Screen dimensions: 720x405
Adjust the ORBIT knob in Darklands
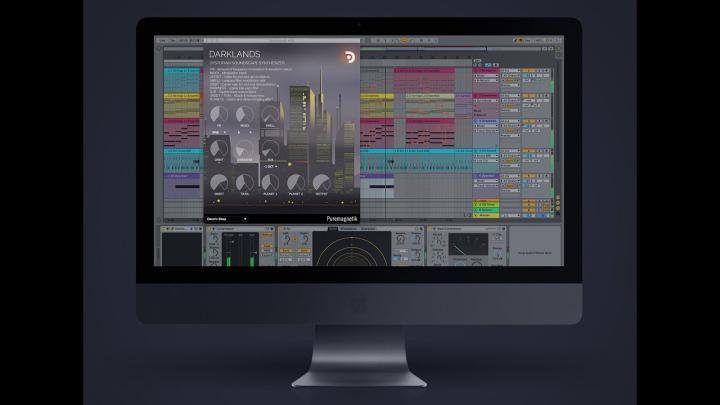click(219, 148)
